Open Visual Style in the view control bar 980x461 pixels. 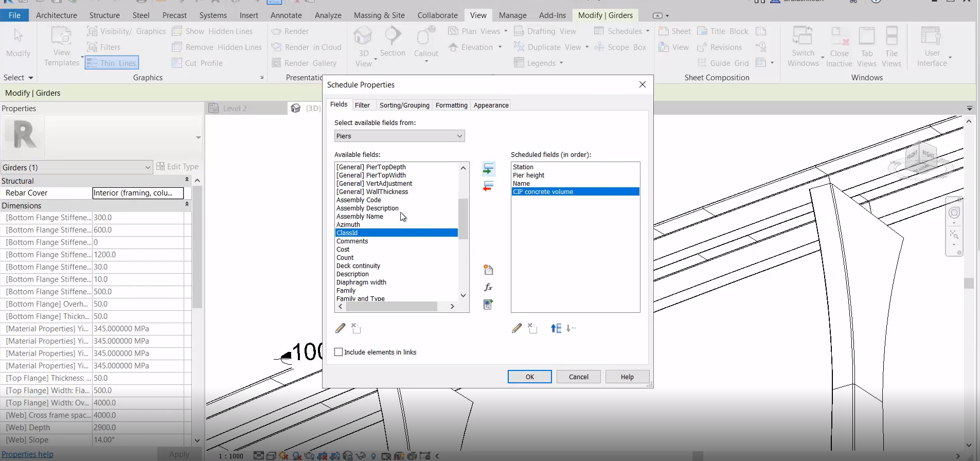pos(271,456)
